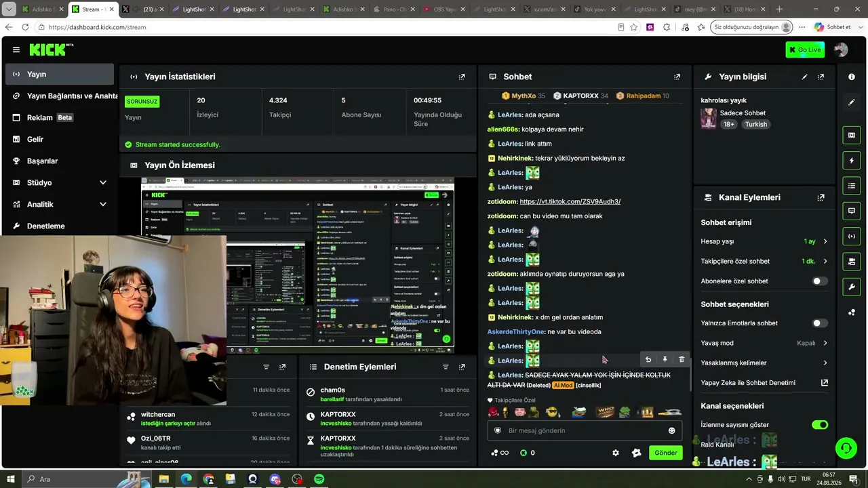This screenshot has height=488, width=868.
Task: Toggle Abonelere özel sohbet switch
Action: point(820,281)
